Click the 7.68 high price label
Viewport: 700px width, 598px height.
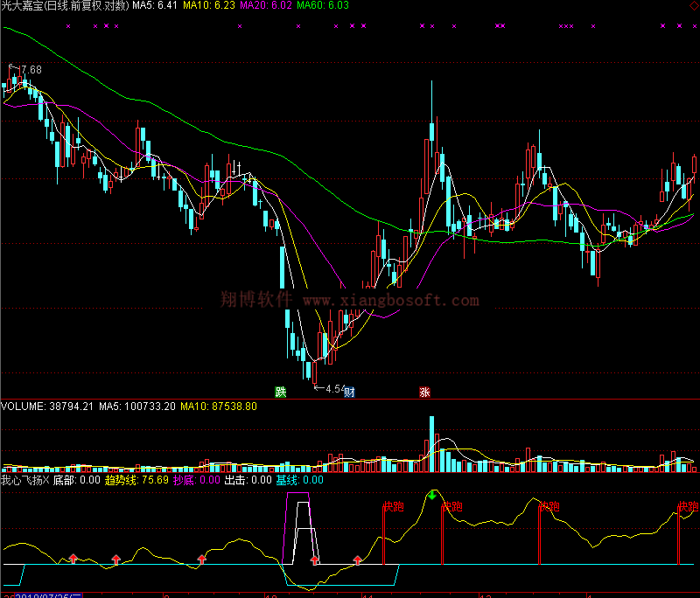31,70
